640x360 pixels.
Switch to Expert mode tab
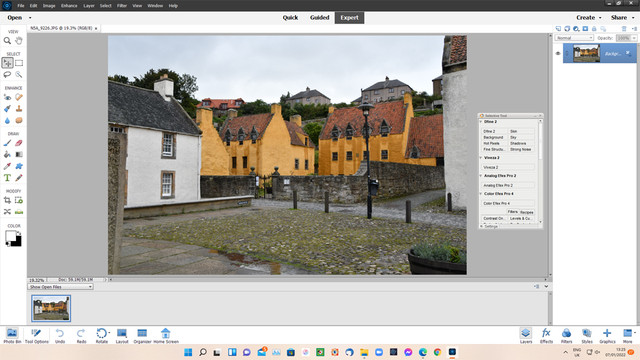point(349,18)
